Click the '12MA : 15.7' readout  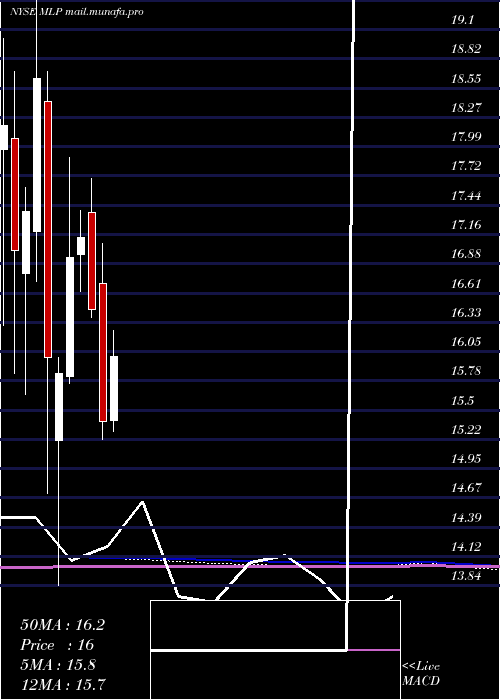63,684
